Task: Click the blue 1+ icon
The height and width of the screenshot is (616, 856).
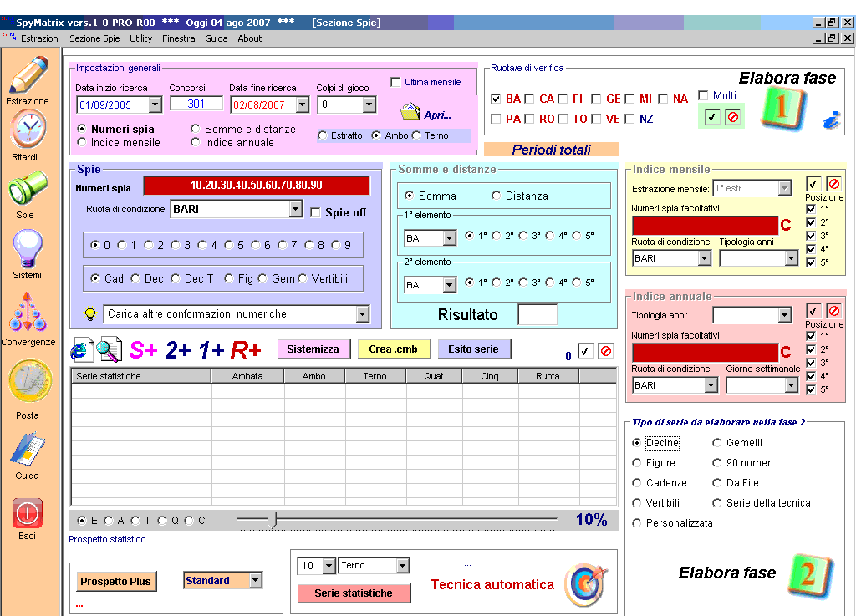Action: point(211,349)
